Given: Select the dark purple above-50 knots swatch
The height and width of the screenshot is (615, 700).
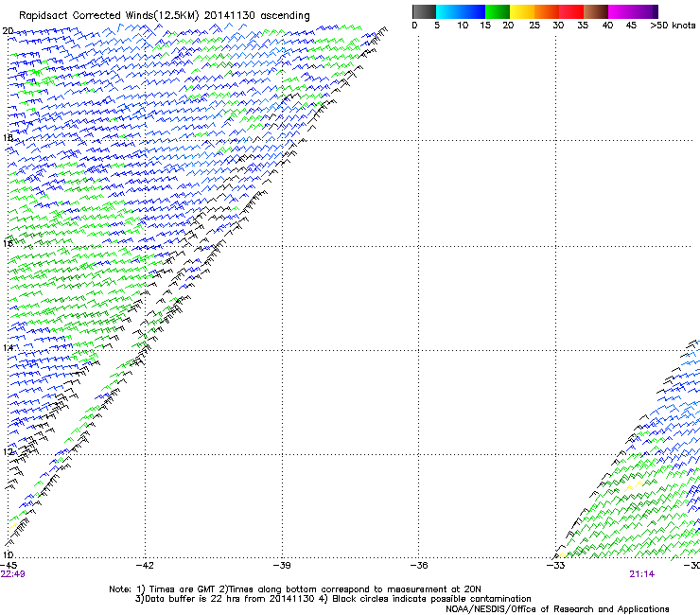Looking at the screenshot, I should [x=655, y=11].
